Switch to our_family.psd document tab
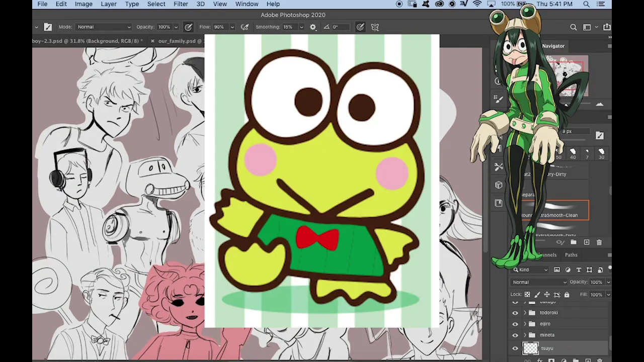644x362 pixels. click(x=177, y=41)
